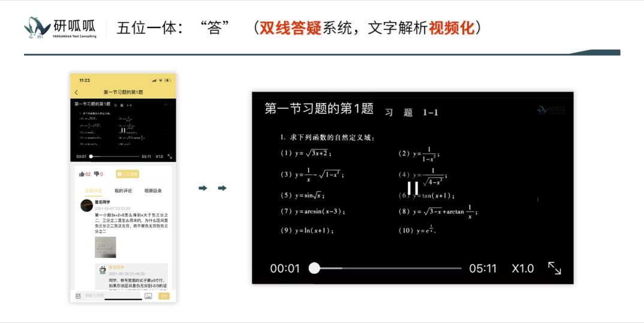The width and height of the screenshot is (644, 323).
Task: Like the video with the thumbs-up icon
Action: [82, 174]
